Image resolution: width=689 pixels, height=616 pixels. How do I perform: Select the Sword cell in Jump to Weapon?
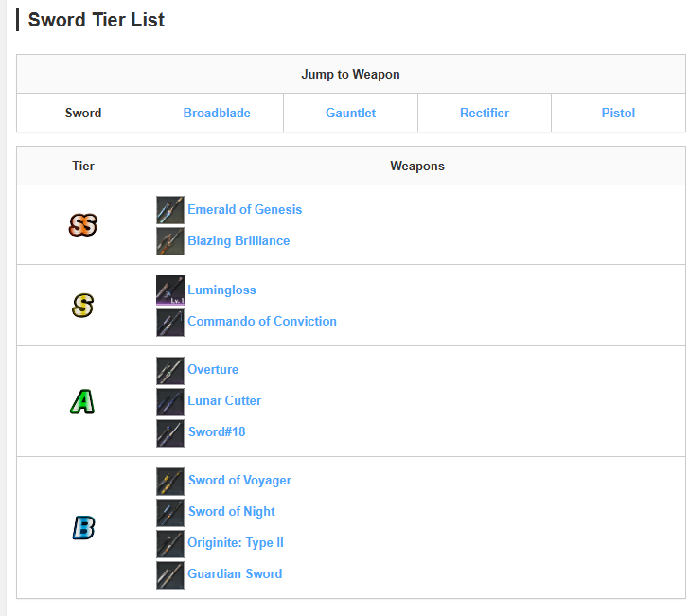83,113
